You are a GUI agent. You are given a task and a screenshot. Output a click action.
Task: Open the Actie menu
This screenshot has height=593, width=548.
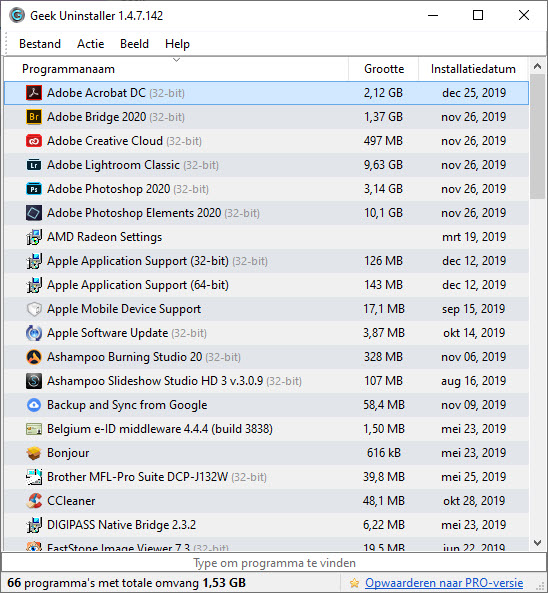90,44
